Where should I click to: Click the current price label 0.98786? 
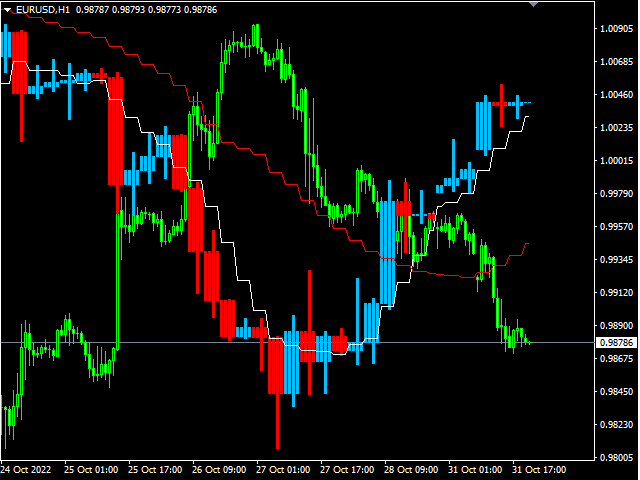617,342
